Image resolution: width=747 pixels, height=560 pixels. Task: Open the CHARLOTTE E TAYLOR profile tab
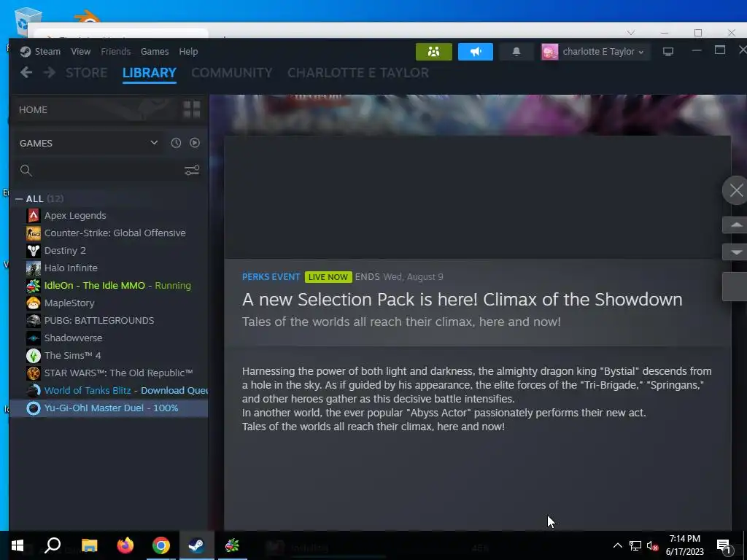[357, 73]
